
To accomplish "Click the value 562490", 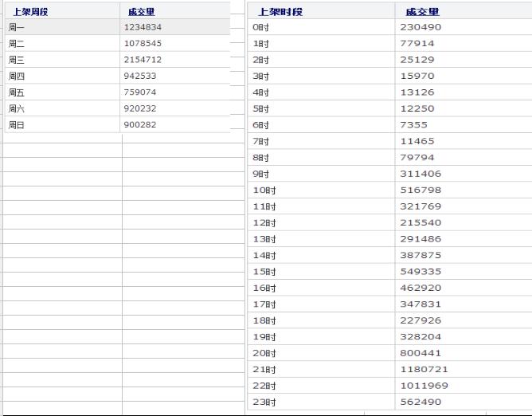I will (x=421, y=402).
